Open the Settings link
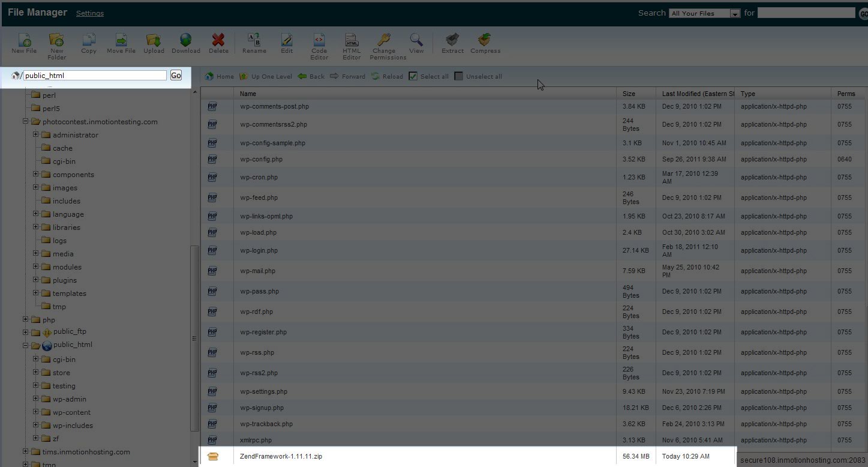 tap(90, 13)
